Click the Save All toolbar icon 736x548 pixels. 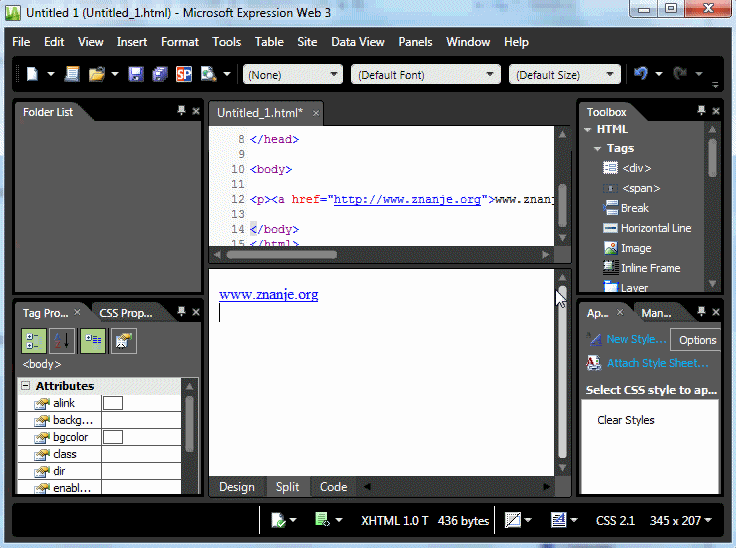159,74
